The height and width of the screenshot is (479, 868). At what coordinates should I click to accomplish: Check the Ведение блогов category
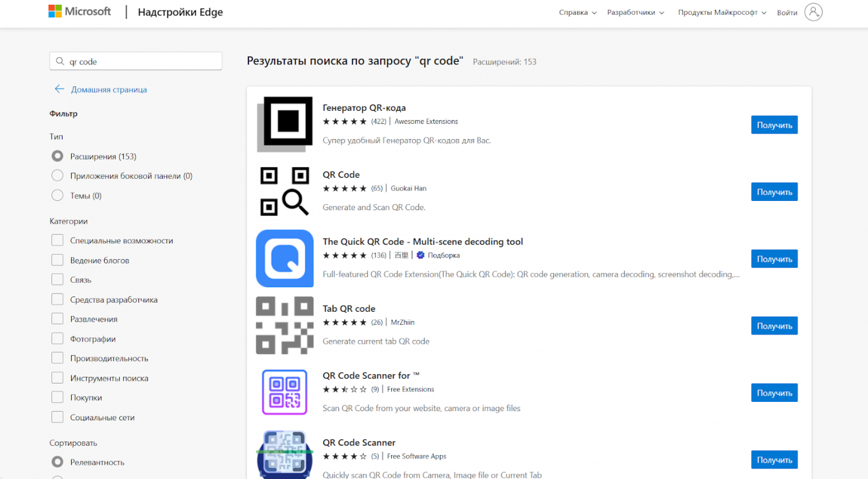[x=58, y=260]
